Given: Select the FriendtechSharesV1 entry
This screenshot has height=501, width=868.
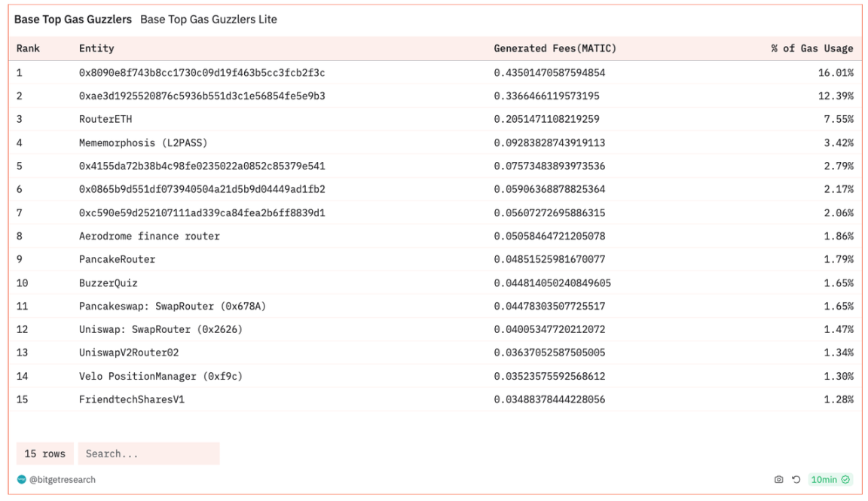Looking at the screenshot, I should tap(132, 399).
